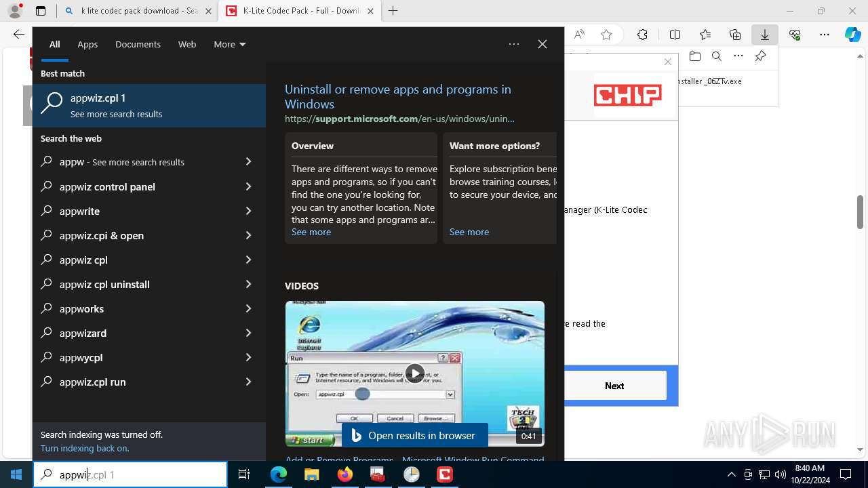Launch Microsoft Edge from taskbar
The width and height of the screenshot is (868, 488).
[279, 474]
